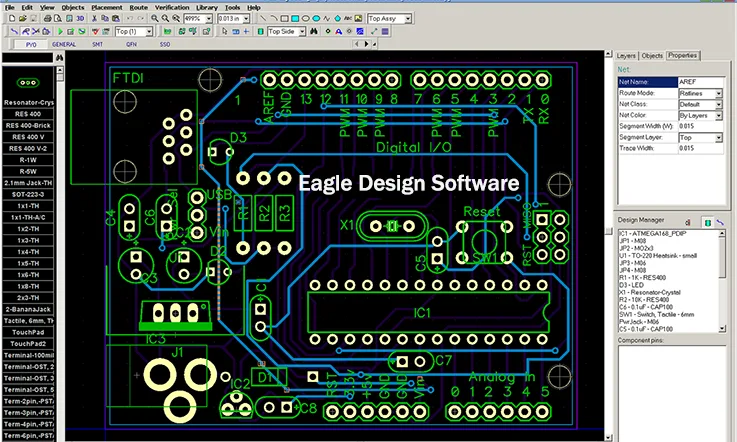Open the Library menu

207,7
